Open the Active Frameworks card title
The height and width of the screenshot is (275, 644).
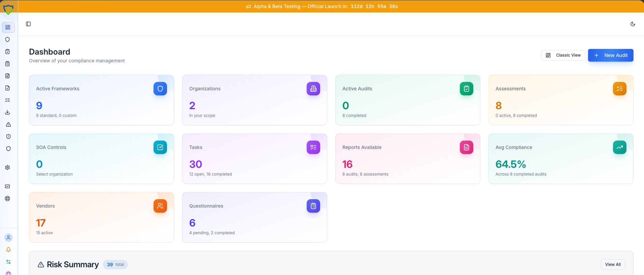click(58, 89)
